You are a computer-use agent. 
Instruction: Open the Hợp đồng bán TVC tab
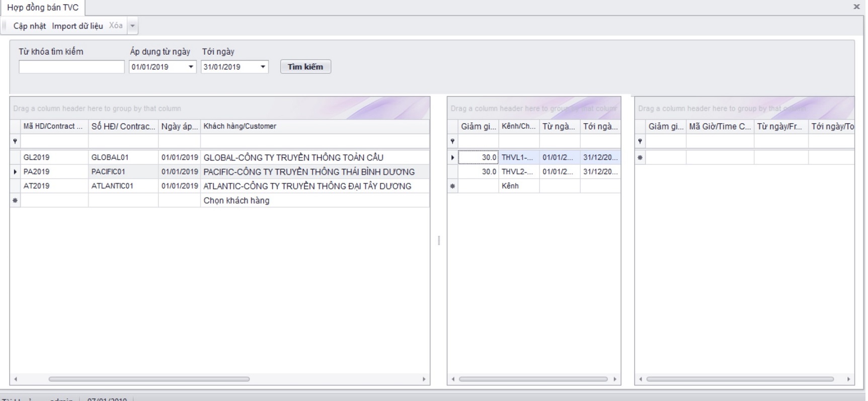[x=43, y=8]
